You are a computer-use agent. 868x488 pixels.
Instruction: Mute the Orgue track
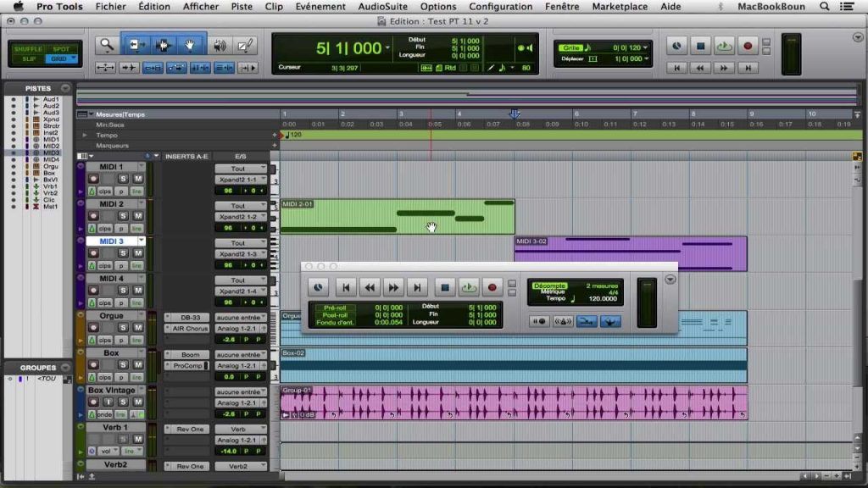click(x=138, y=328)
